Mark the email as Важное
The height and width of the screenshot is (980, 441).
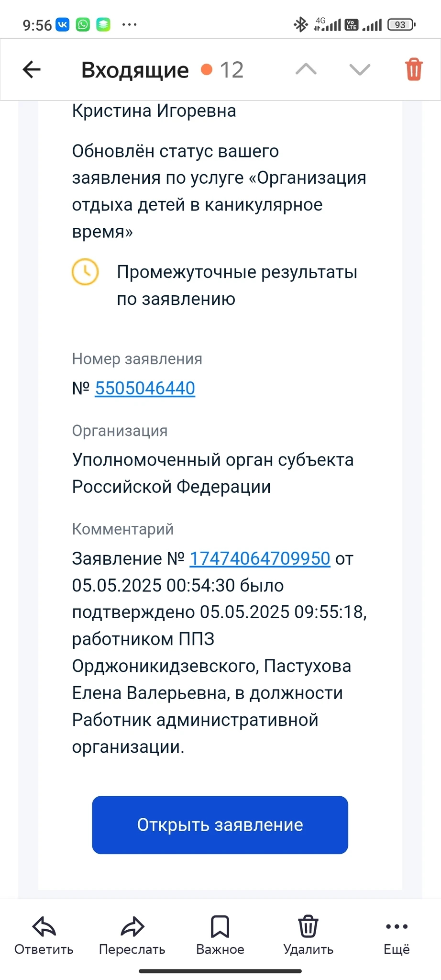tap(220, 935)
